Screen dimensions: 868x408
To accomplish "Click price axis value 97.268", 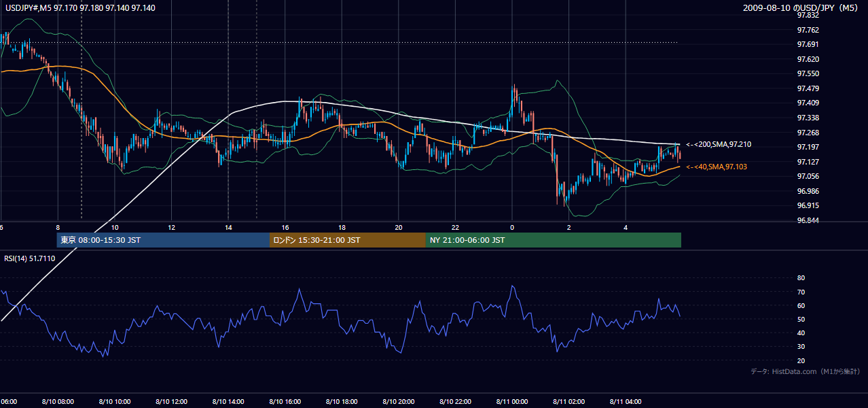I will [x=808, y=133].
